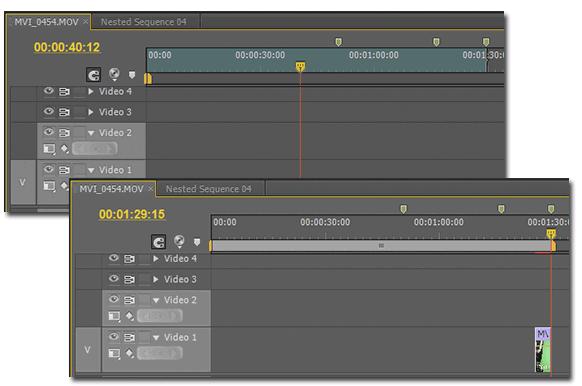Select MVI_0454.MOV tab in 00:00:40:12 timeline
Screen dimensions: 582x386
tap(46, 22)
